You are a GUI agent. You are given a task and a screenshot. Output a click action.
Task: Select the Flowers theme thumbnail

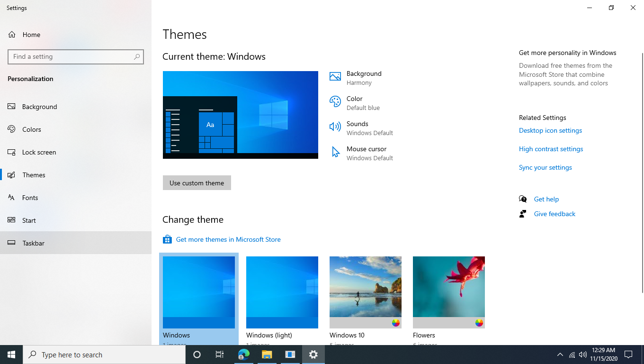tap(449, 292)
